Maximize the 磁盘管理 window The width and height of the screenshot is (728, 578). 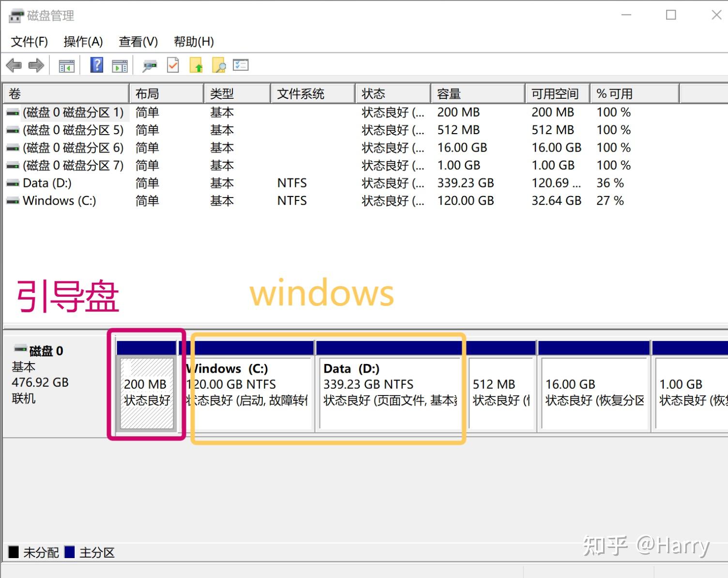click(x=671, y=15)
